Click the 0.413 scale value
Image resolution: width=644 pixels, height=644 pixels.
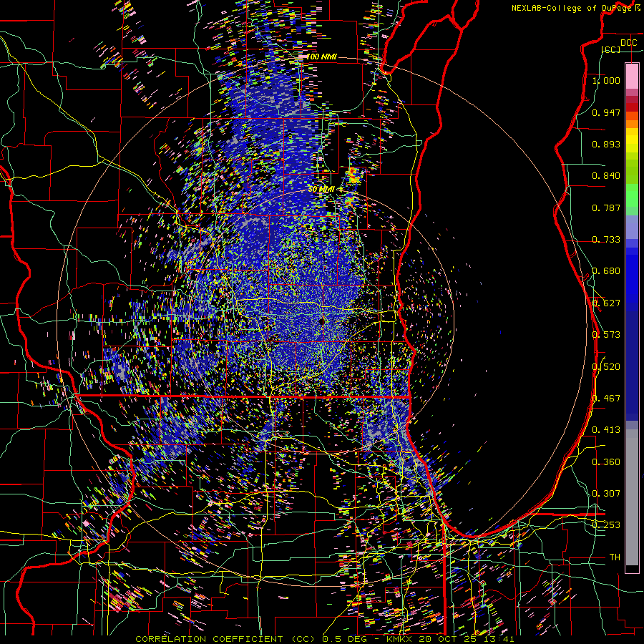pos(606,430)
